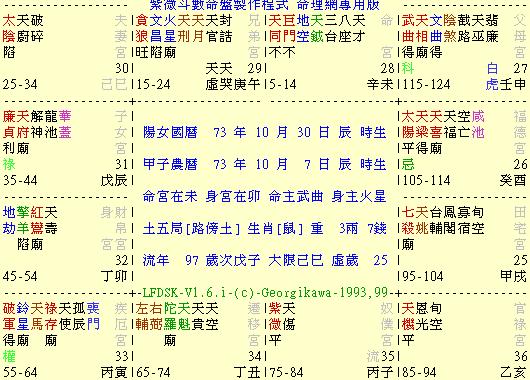This screenshot has height=380, width=530.
Task: Click the red 紫微 star
Action: coord(275,316)
